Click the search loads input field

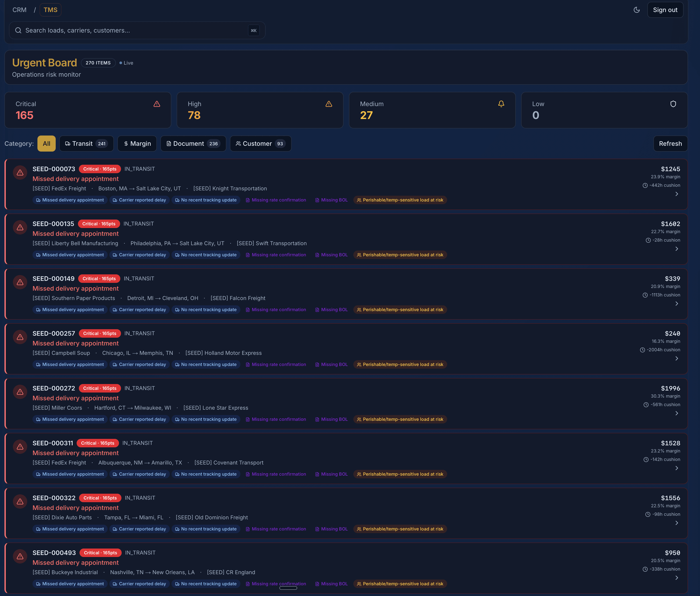point(135,30)
